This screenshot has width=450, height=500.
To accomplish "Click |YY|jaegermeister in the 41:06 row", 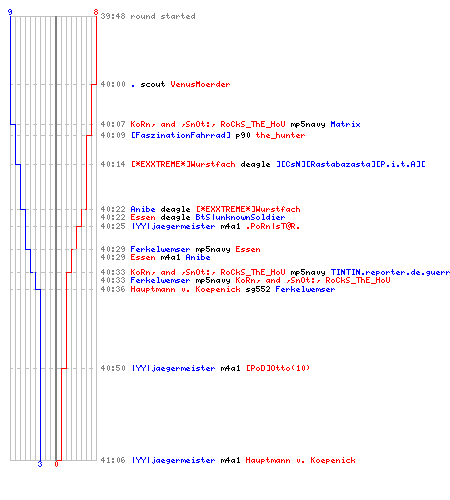I will pos(173,460).
